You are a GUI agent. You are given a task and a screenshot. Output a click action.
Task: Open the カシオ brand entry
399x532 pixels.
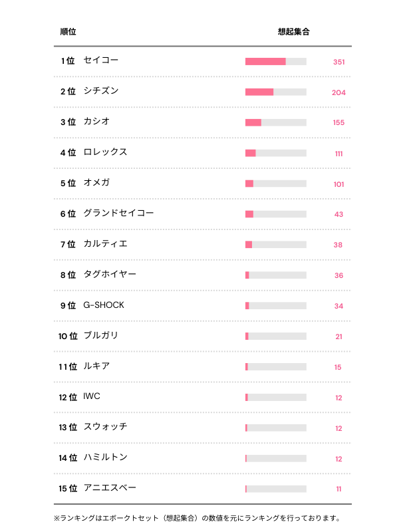pos(96,122)
